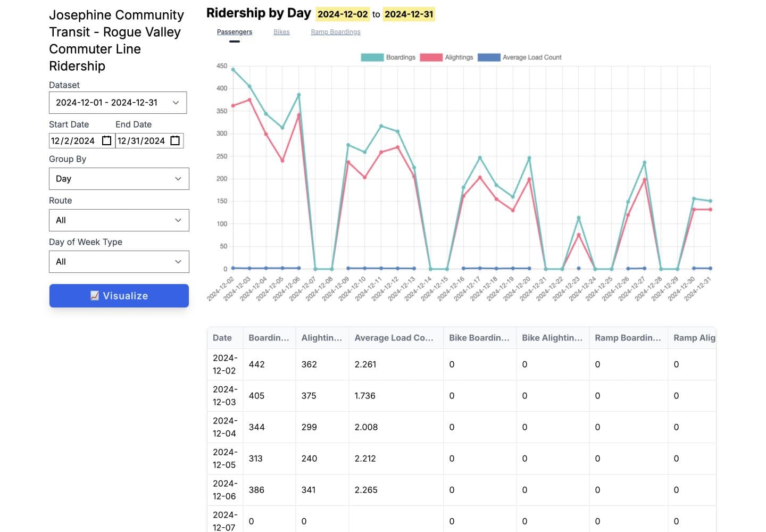Switch to the Passengers tab
Image resolution: width=766 pixels, height=532 pixels.
pyautogui.click(x=235, y=32)
